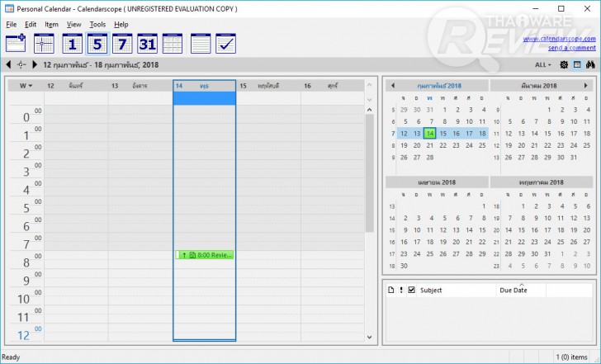
Task: Show previous month in mini calendar
Action: click(x=392, y=86)
